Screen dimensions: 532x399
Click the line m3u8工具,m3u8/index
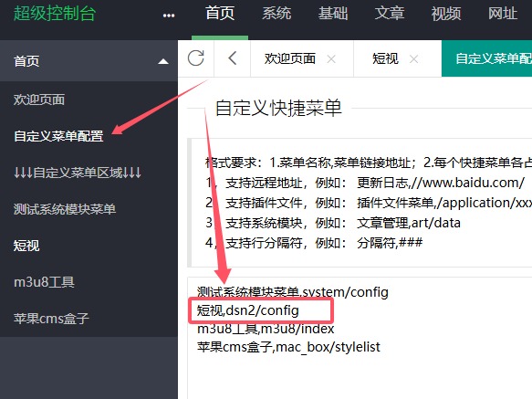click(x=266, y=329)
